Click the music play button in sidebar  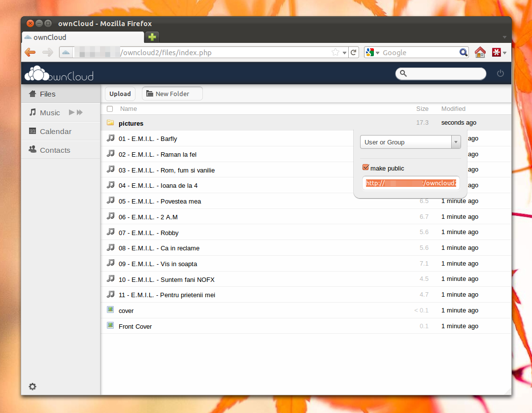71,112
